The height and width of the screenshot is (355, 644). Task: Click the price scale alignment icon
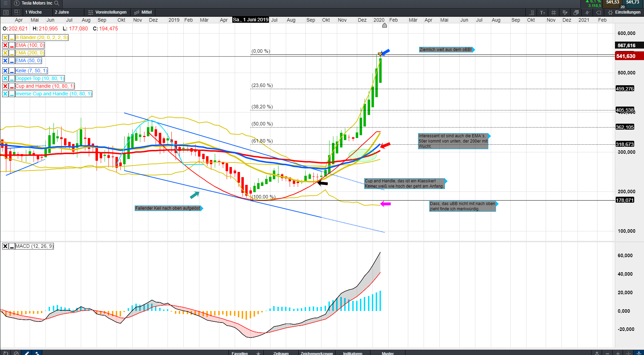pyautogui.click(x=532, y=12)
